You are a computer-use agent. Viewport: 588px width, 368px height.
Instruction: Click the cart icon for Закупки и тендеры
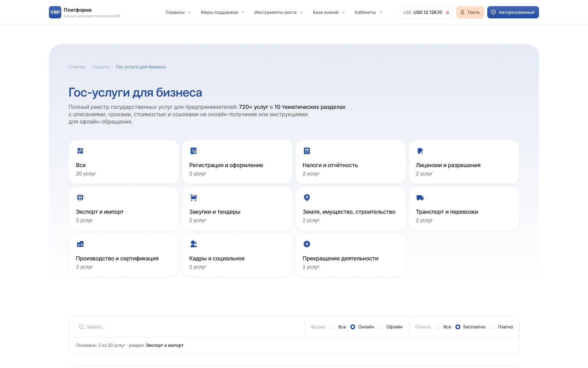coord(194,198)
